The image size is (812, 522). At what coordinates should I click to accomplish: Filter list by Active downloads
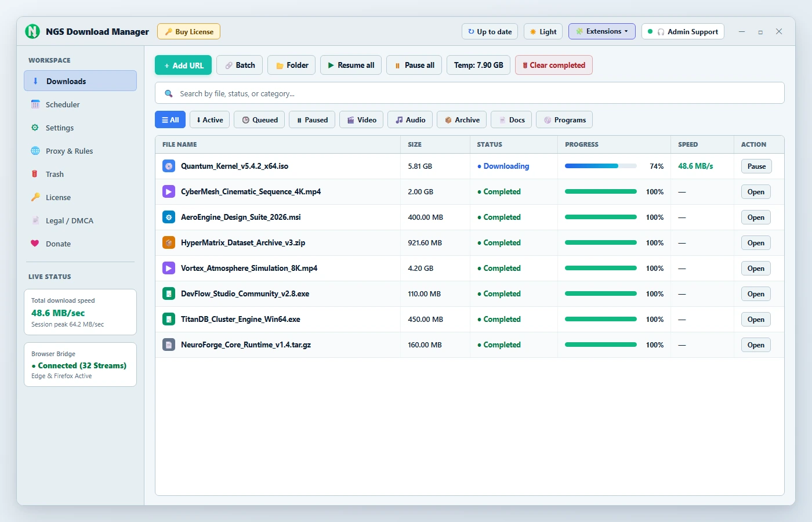point(209,119)
